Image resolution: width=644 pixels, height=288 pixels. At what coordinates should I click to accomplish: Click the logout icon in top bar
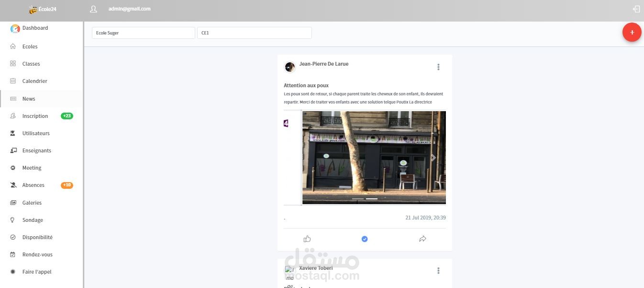pos(636,9)
